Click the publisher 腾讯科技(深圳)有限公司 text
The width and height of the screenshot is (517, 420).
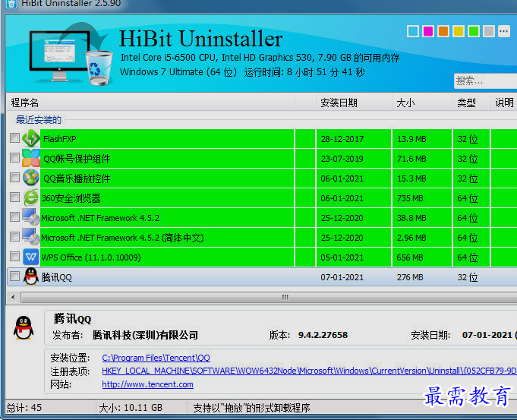[x=145, y=335]
